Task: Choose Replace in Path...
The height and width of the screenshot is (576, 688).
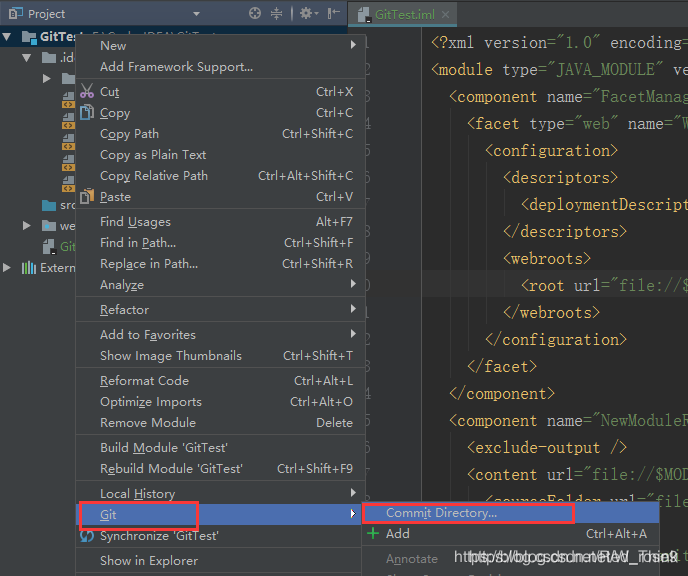Action: pyautogui.click(x=220, y=264)
